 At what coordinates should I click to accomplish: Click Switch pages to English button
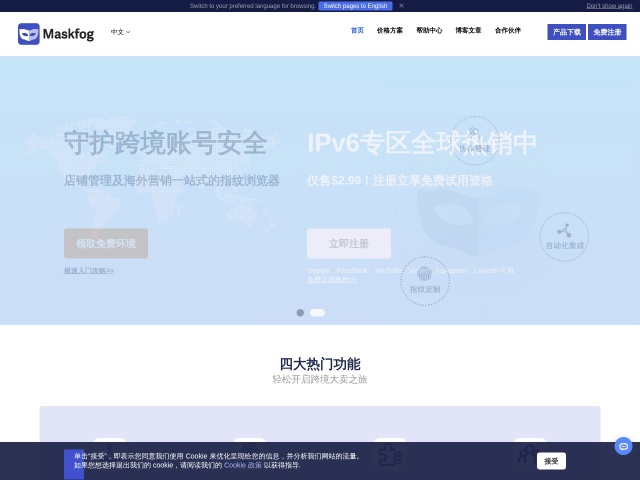coord(355,6)
